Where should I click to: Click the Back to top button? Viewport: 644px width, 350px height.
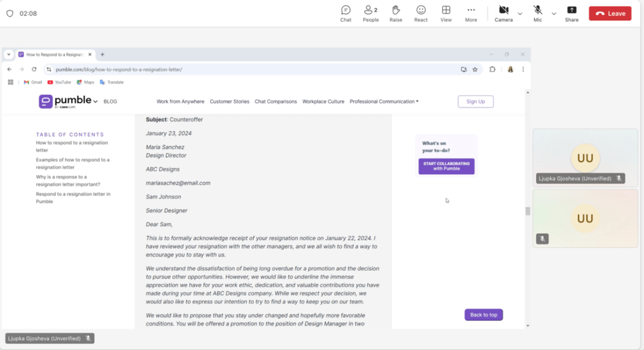pyautogui.click(x=483, y=315)
